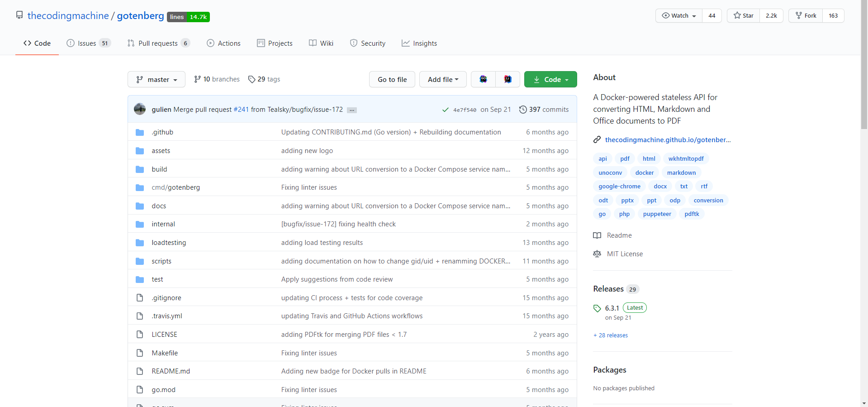Click the folder icon for cmd/gotenberg
The width and height of the screenshot is (868, 407).
point(140,187)
